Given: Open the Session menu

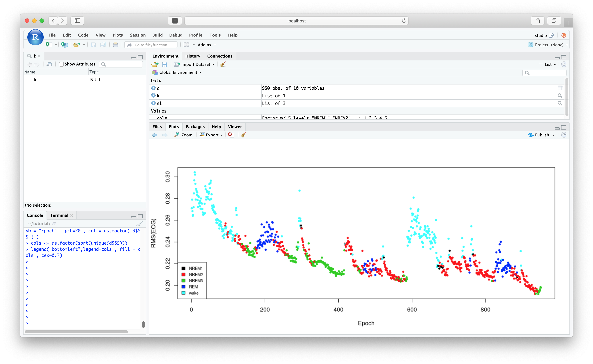Looking at the screenshot, I should pos(138,35).
